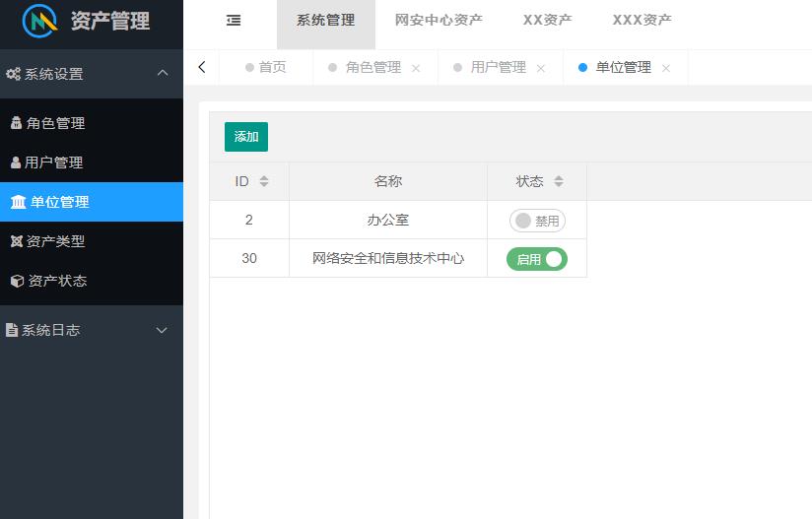Viewport: 812px width, 519px height.
Task: Click the 系统日志 sidebar group label
Action: click(x=51, y=330)
